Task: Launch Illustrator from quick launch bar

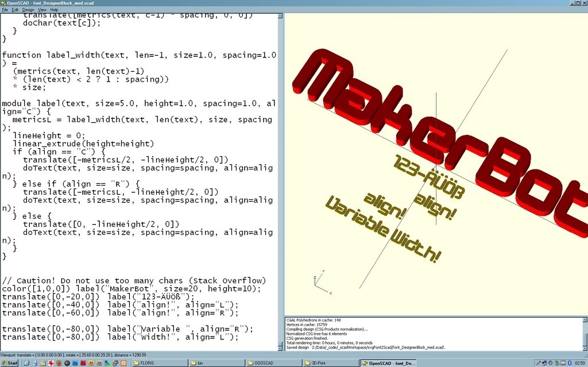Action: [x=91, y=363]
